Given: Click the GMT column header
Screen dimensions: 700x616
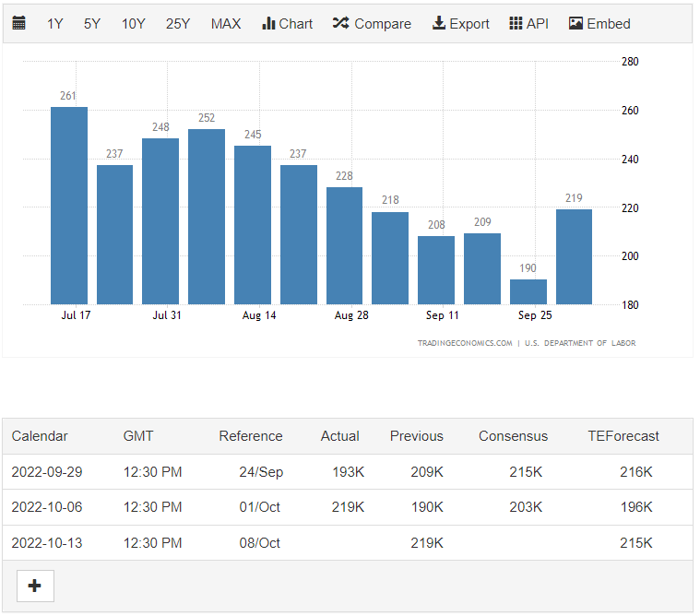Looking at the screenshot, I should tap(138, 436).
